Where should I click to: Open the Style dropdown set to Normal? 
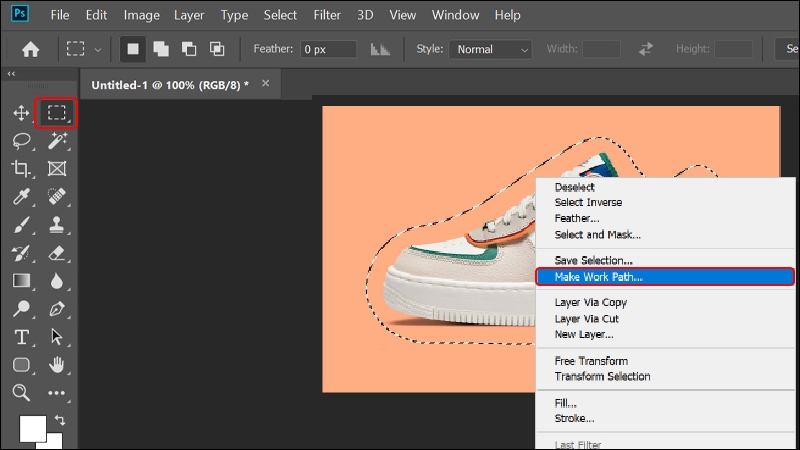(490, 49)
